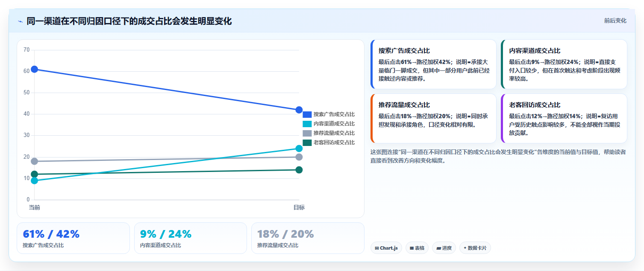Select the 9% / 24% stat card
The height and width of the screenshot is (271, 644).
point(191,238)
